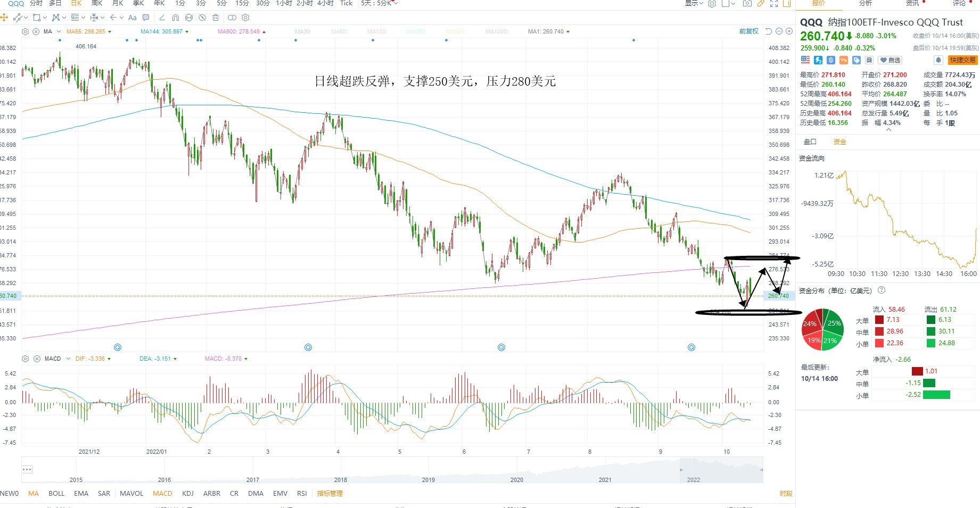
Task: Select the pattern drawing tool icon
Action: [56, 18]
